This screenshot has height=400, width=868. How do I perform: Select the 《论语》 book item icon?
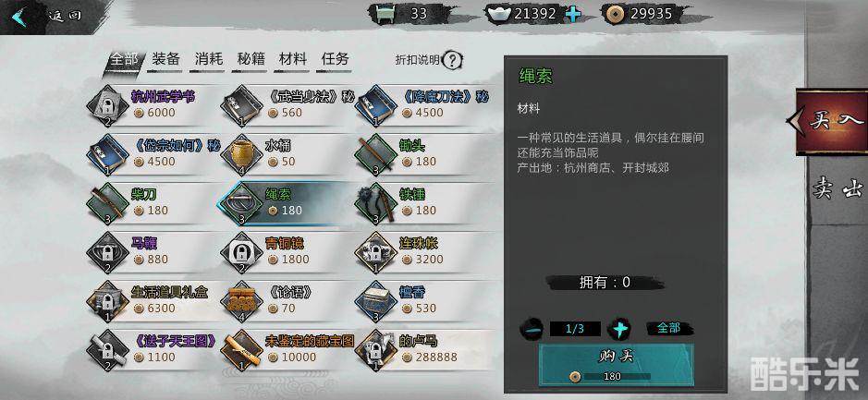[241, 301]
